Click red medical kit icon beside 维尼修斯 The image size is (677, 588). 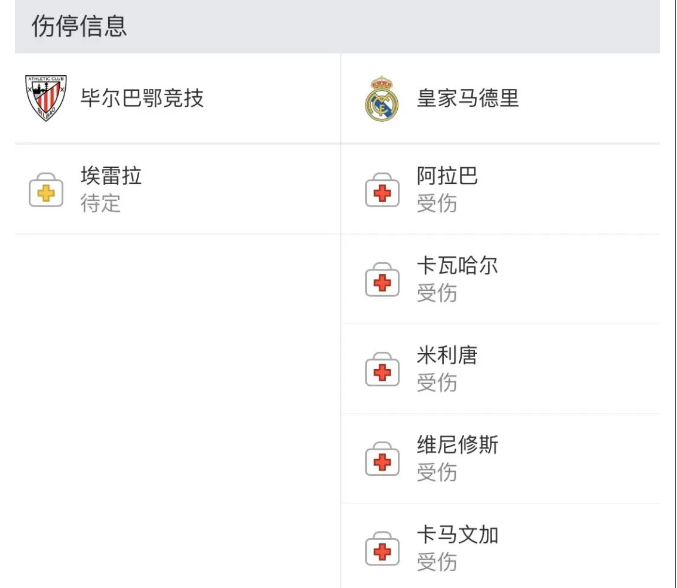[382, 460]
